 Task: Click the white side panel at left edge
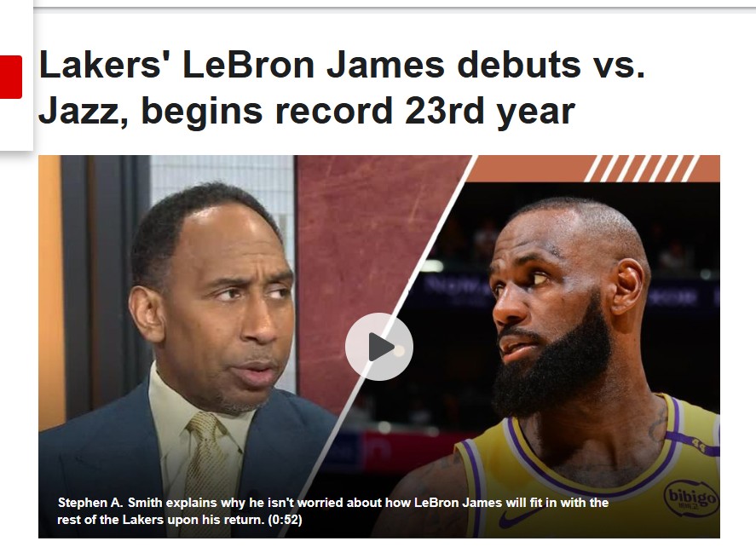coord(16,75)
